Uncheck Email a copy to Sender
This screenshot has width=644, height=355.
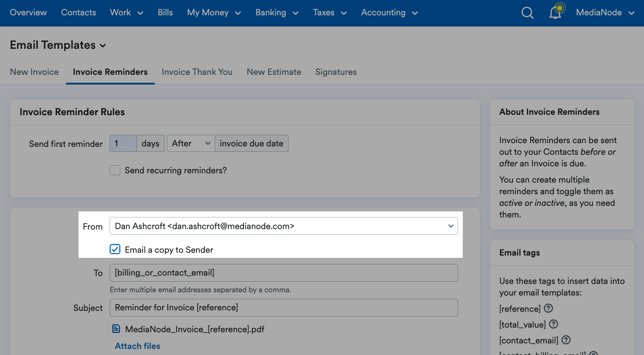(115, 250)
